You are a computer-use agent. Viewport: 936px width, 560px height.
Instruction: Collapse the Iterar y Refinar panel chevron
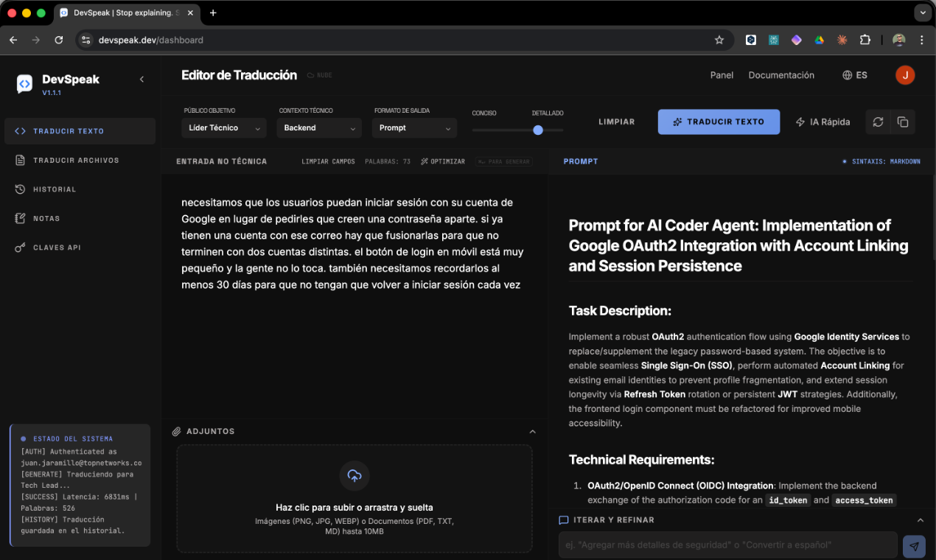[x=920, y=520]
